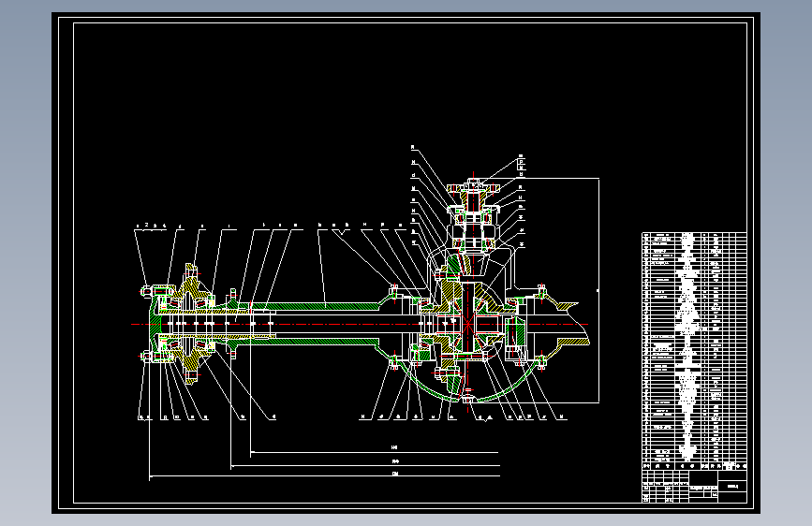Select the shortest of three bottom dimensions
The height and width of the screenshot is (526, 812).
click(375, 452)
